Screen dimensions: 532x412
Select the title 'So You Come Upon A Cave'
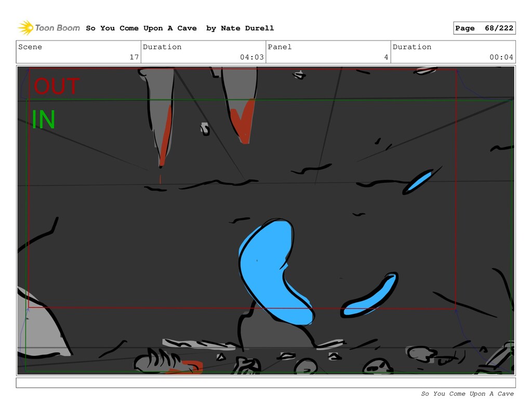(x=141, y=28)
